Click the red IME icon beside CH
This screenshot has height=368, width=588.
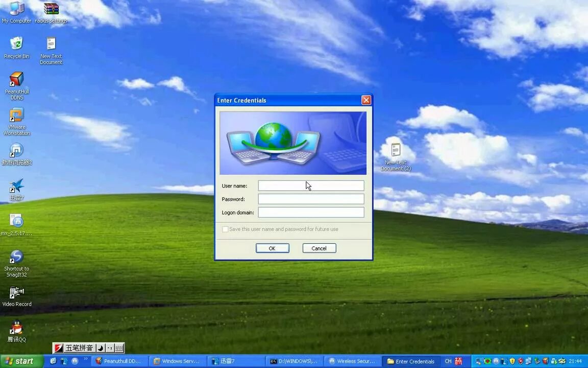tap(458, 361)
